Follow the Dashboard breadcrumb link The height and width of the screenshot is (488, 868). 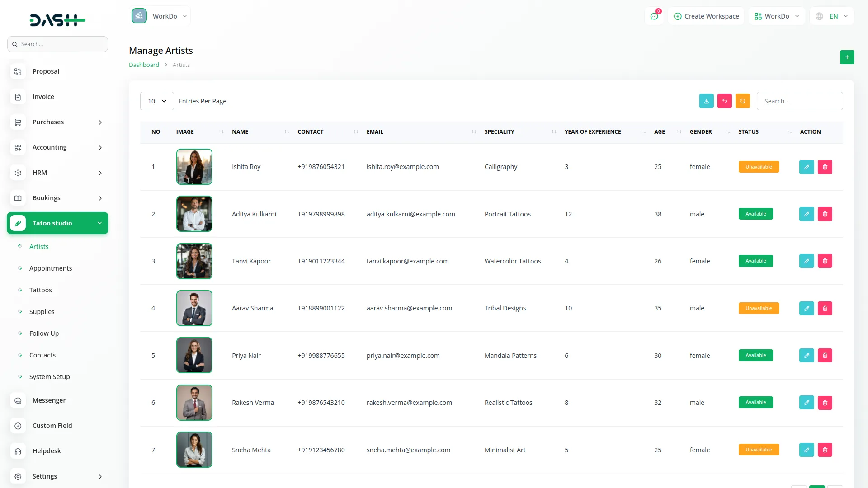[144, 65]
